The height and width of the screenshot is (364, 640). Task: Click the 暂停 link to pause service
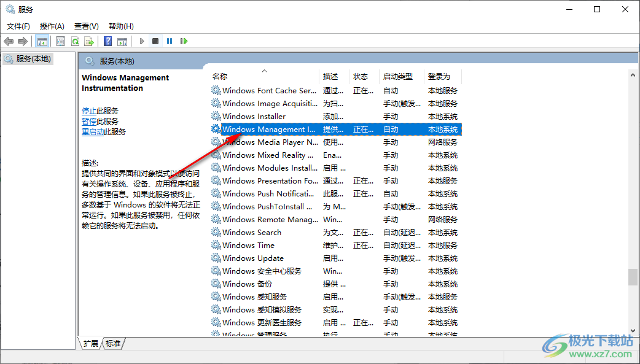point(89,121)
